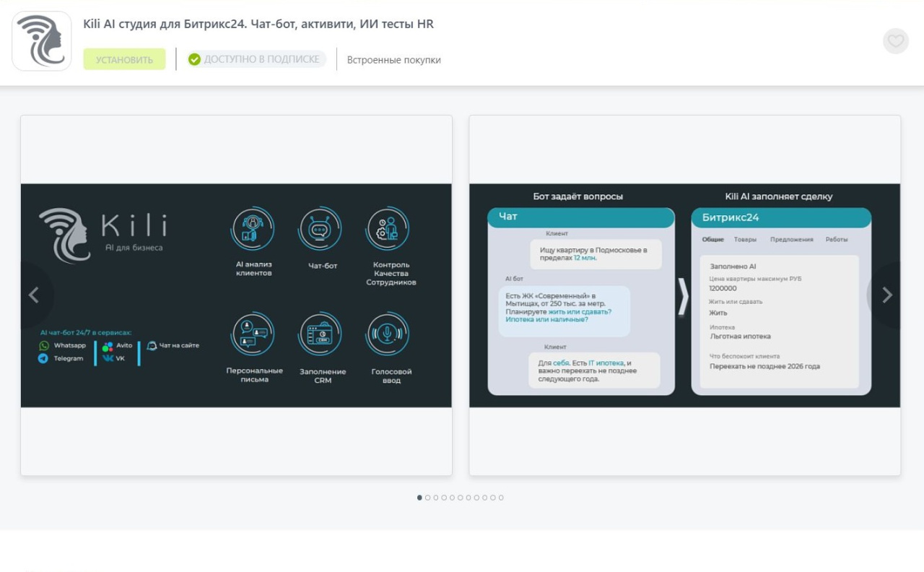This screenshot has width=924, height=572.
Task: Click the Персональные письма icon
Action: [x=252, y=334]
